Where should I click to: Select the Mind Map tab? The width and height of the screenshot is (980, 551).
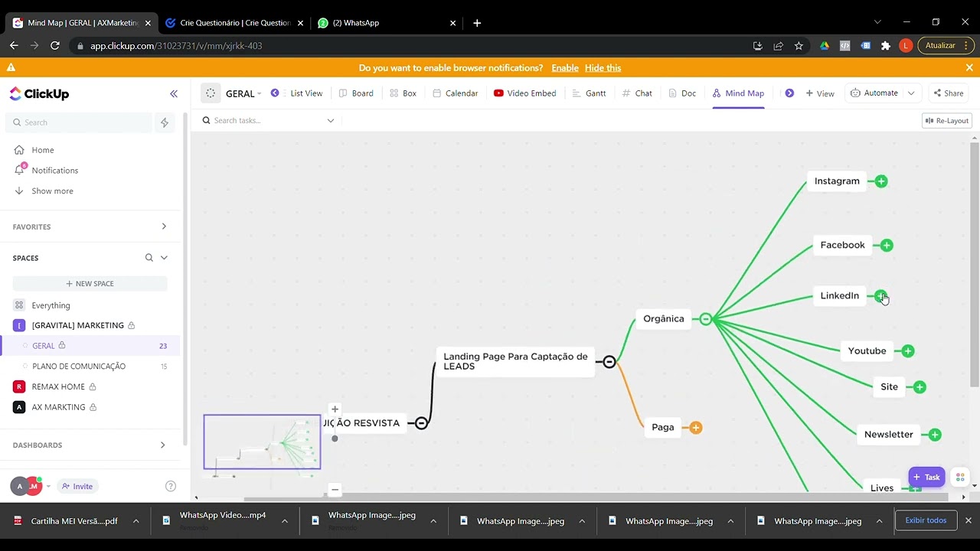[738, 93]
